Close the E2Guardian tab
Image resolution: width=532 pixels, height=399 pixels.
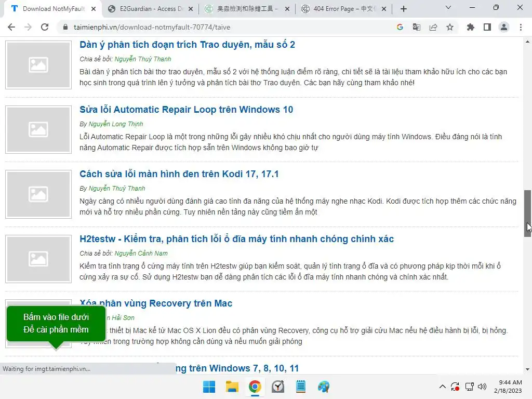tap(191, 9)
